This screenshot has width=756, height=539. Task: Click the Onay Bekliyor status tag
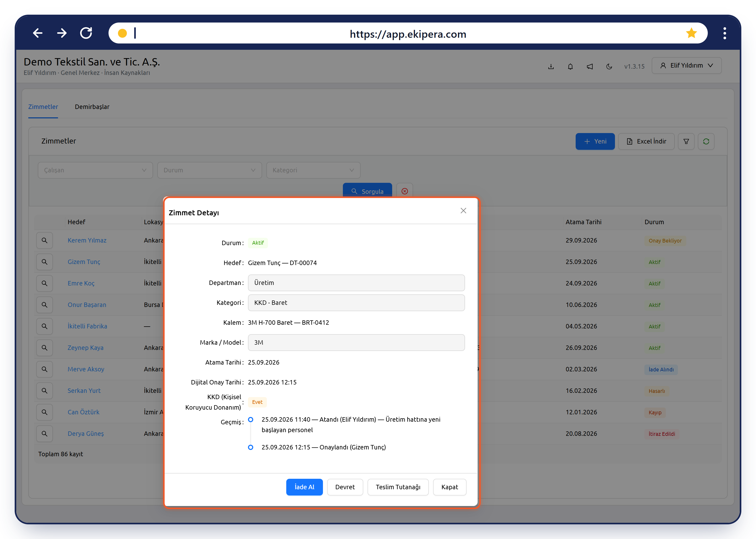click(x=665, y=241)
